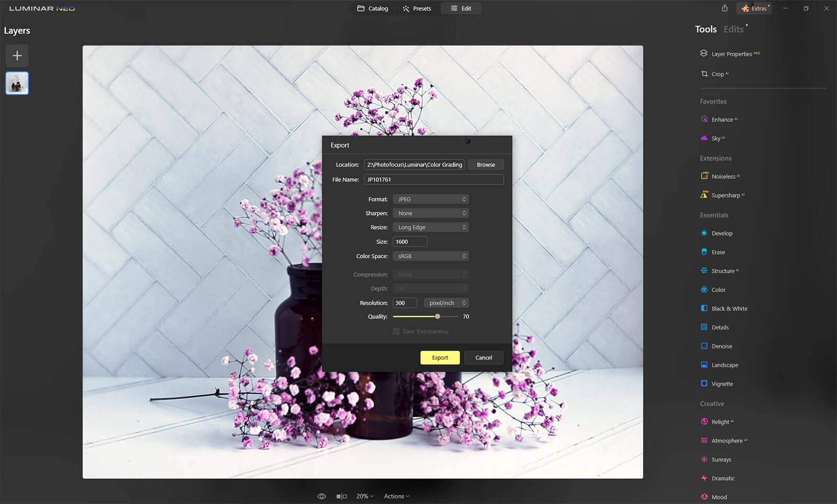Select the Enhance AI tool
Viewport: 837px width, 504px height.
pyautogui.click(x=721, y=120)
